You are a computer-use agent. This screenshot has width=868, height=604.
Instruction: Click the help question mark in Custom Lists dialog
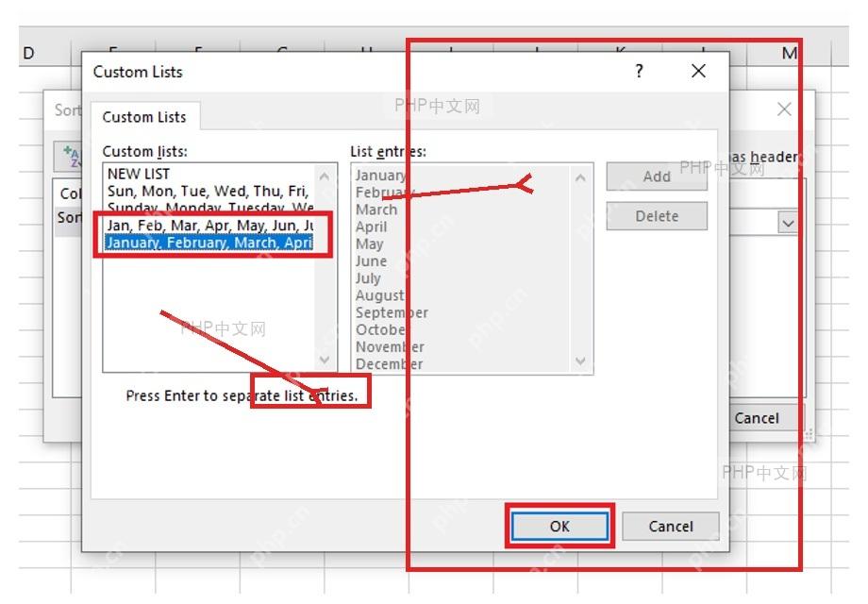640,71
